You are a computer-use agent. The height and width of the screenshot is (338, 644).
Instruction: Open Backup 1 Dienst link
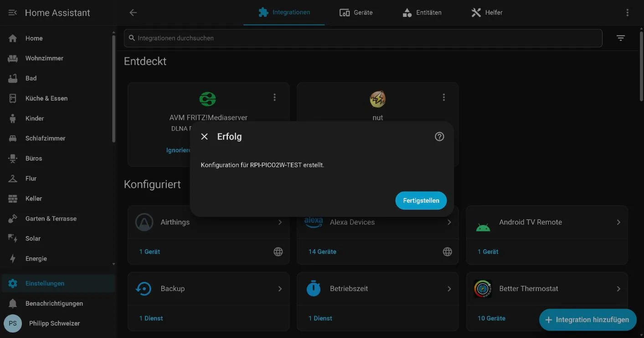pyautogui.click(x=151, y=318)
